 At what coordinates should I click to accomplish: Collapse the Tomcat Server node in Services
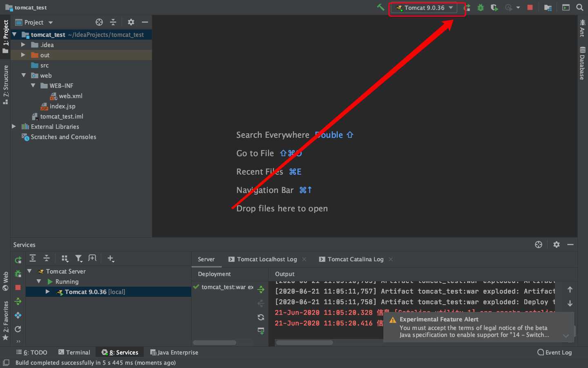point(29,271)
